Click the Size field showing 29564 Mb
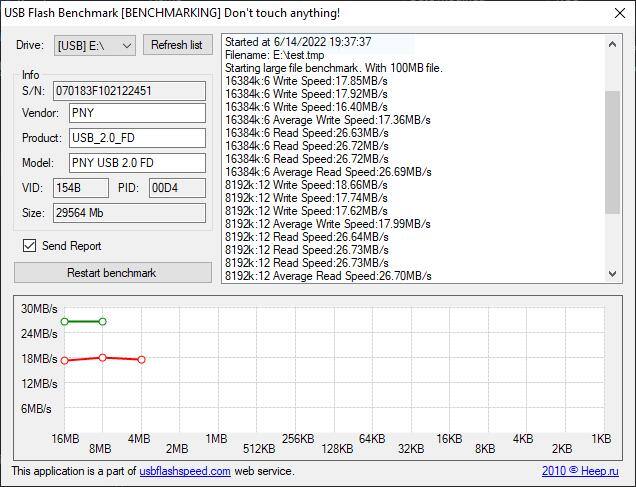636x487 pixels. (x=129, y=213)
